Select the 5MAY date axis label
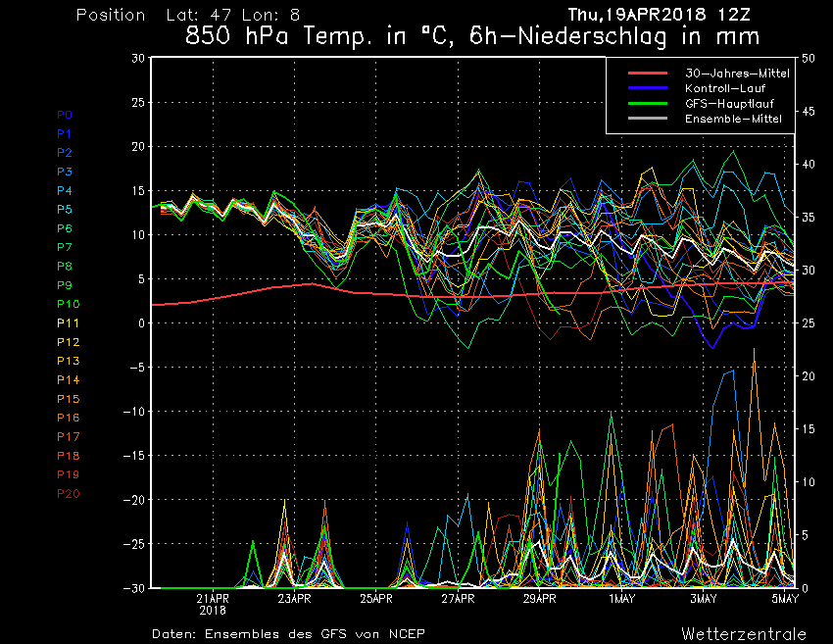This screenshot has height=644, width=833. (x=784, y=597)
